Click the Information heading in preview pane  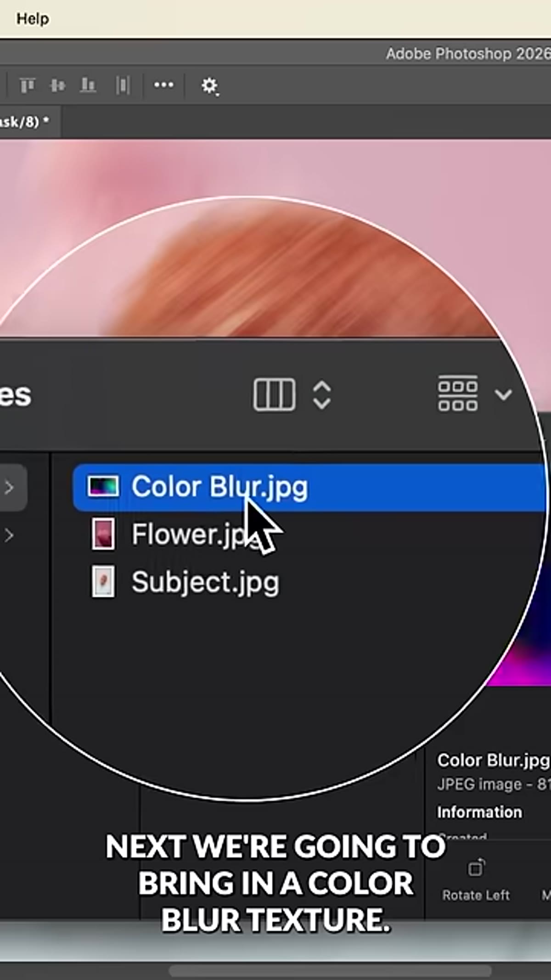click(x=479, y=812)
